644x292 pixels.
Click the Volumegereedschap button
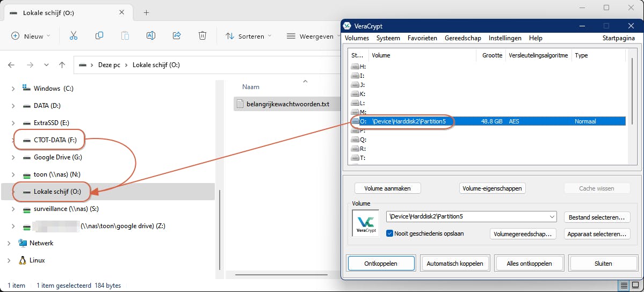tap(523, 234)
